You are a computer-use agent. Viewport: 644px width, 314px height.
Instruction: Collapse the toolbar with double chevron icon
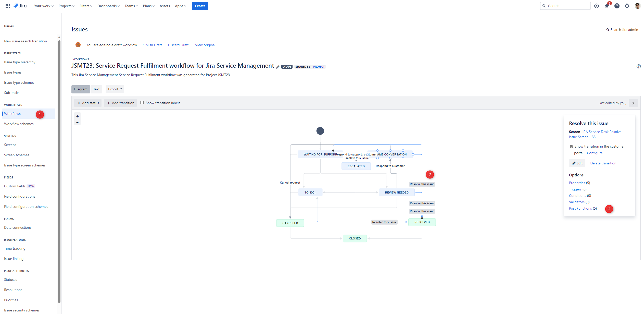click(633, 103)
